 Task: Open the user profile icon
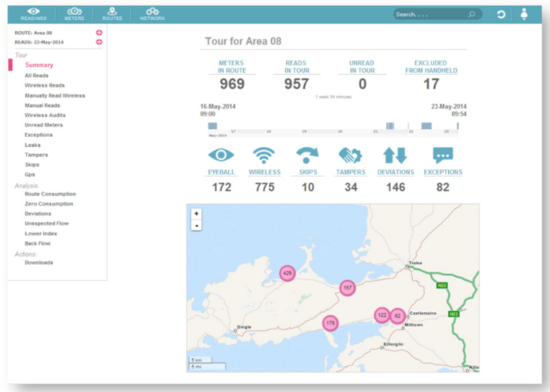coord(525,14)
